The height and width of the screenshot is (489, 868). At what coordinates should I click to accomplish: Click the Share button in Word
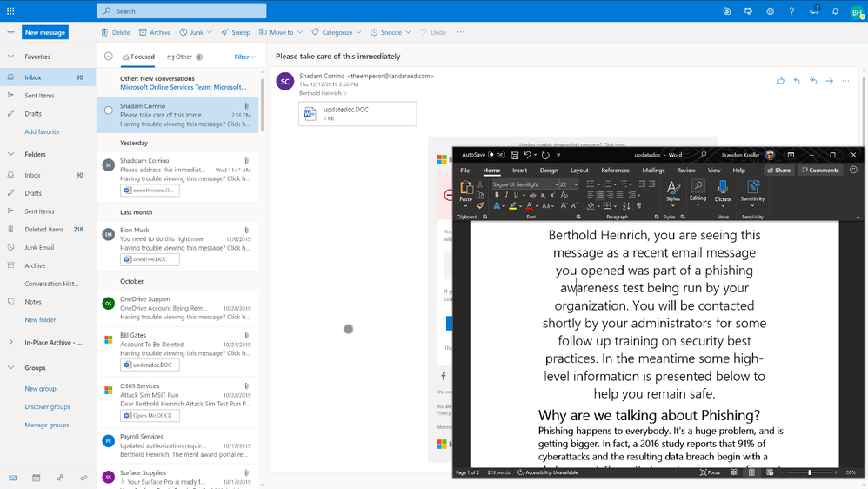(x=779, y=171)
